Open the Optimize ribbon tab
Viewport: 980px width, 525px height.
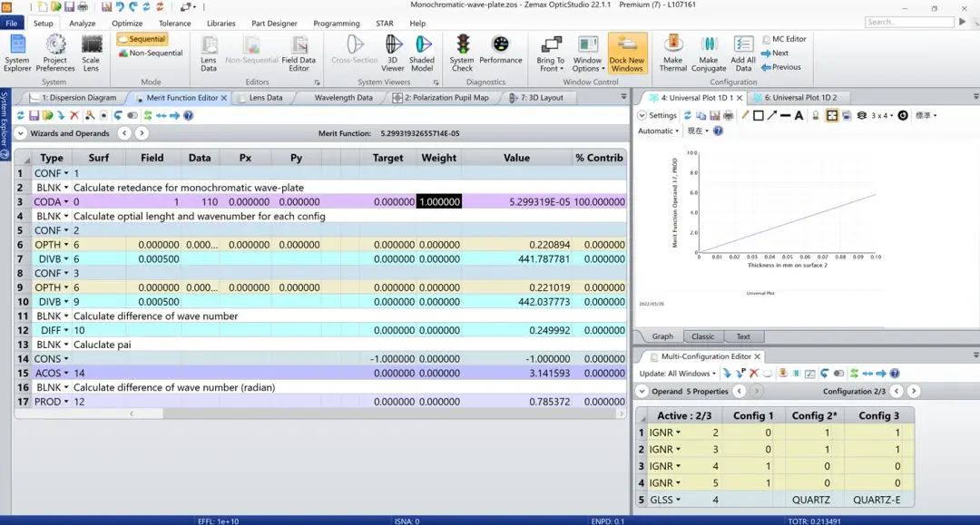pos(127,23)
